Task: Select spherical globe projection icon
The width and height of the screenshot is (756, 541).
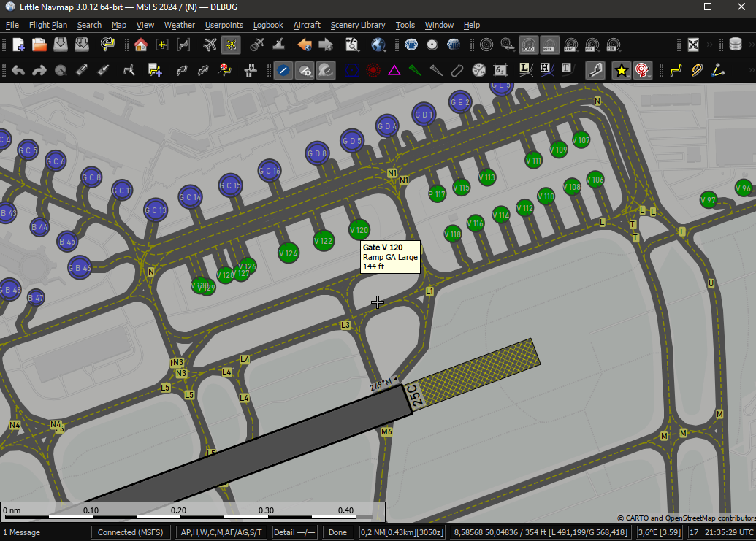Action: coord(454,45)
